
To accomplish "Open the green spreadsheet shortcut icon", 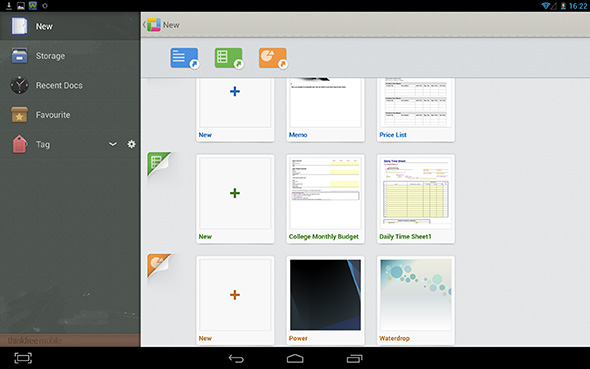I will point(229,58).
